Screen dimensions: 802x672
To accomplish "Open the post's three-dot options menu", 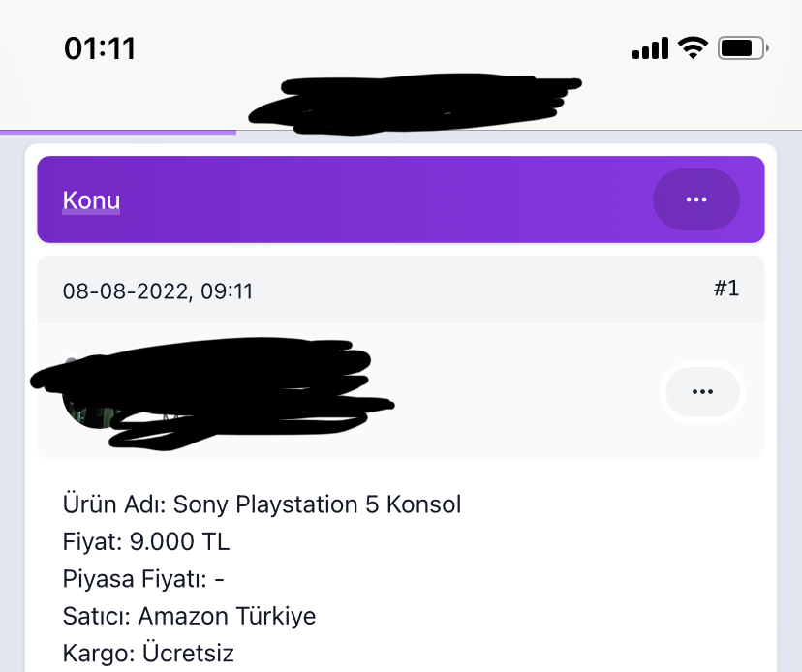I will pos(702,392).
